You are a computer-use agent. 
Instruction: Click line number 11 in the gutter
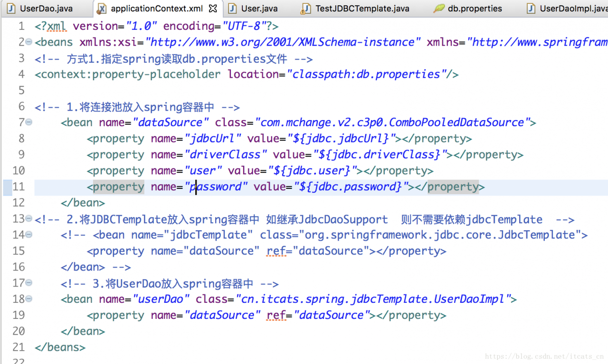point(19,187)
